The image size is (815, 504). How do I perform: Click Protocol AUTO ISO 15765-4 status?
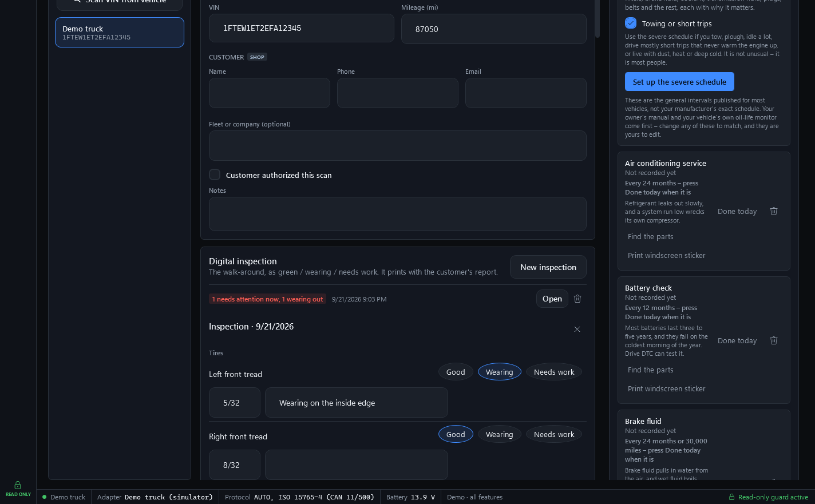click(299, 497)
